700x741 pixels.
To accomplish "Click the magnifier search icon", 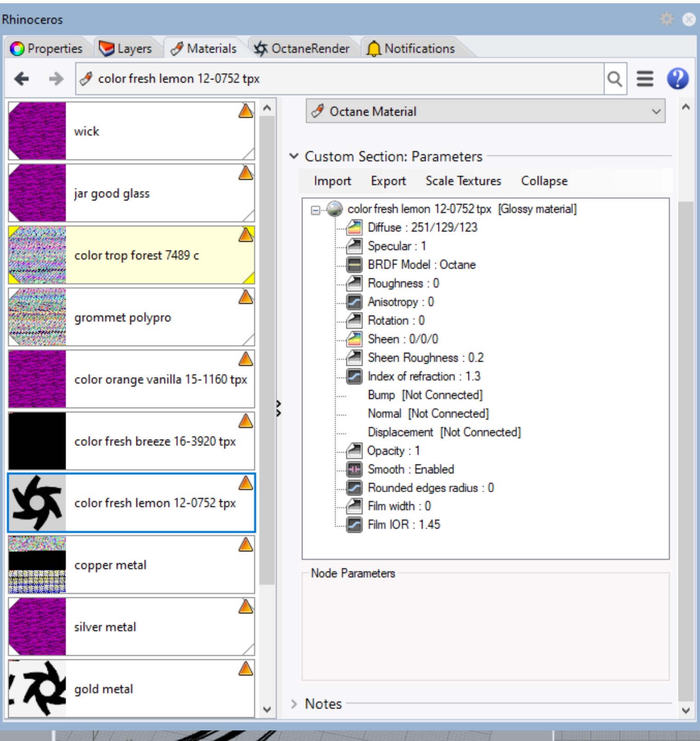I will 615,79.
